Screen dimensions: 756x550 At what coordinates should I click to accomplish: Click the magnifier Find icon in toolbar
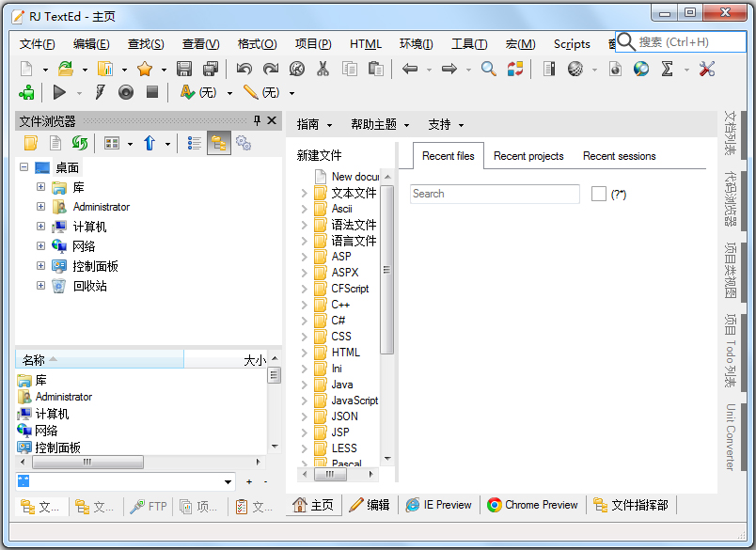pos(488,69)
